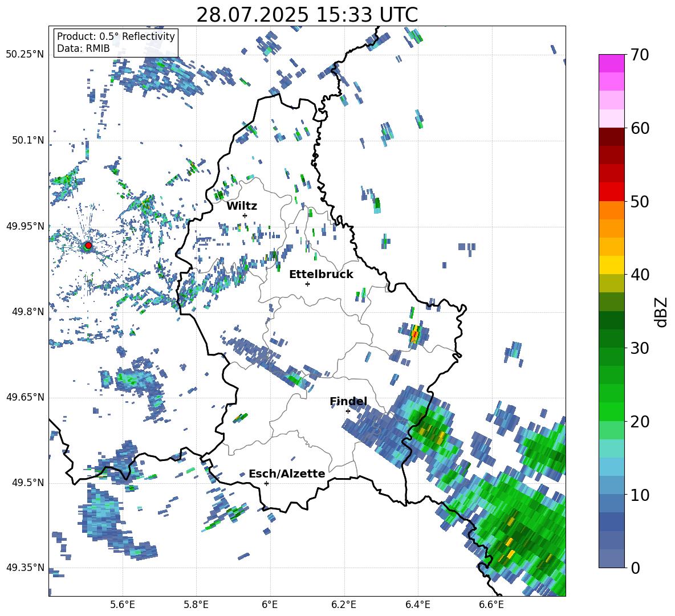Click the 30 colorbar tick label
Viewport: 675px width, 616px height.
coord(639,348)
